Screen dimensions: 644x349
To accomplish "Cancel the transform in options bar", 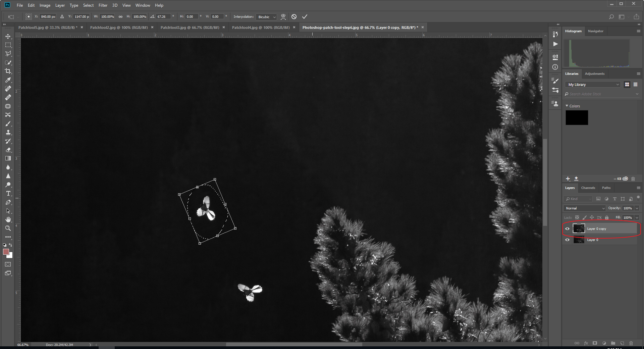I will click(294, 17).
